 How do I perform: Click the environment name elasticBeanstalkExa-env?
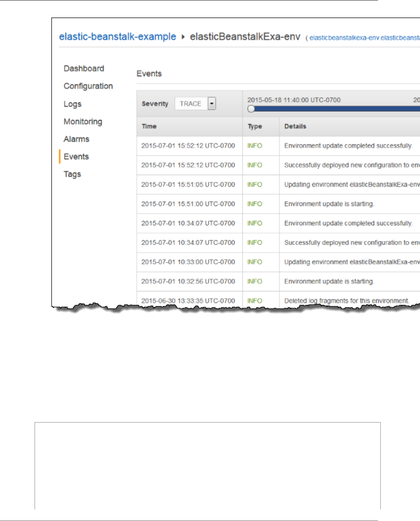[245, 37]
